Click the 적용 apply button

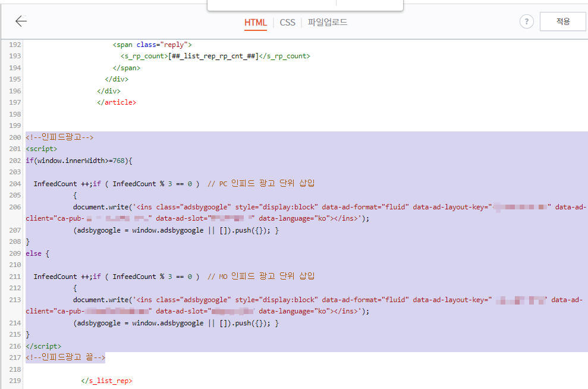563,21
